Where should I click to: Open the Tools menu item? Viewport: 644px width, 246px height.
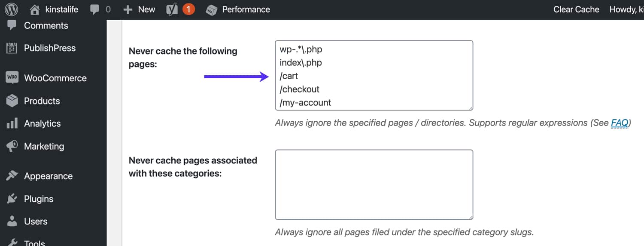(x=34, y=242)
